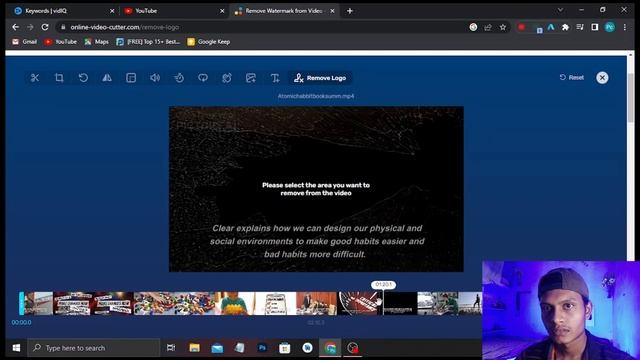Open the Add image tool
Image resolution: width=640 pixels, height=360 pixels.
coord(251,78)
